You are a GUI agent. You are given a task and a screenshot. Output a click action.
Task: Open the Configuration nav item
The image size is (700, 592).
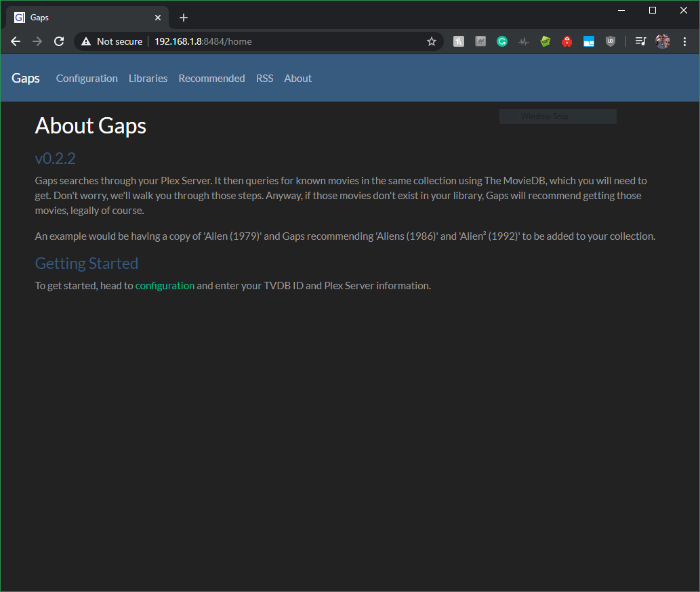click(87, 78)
